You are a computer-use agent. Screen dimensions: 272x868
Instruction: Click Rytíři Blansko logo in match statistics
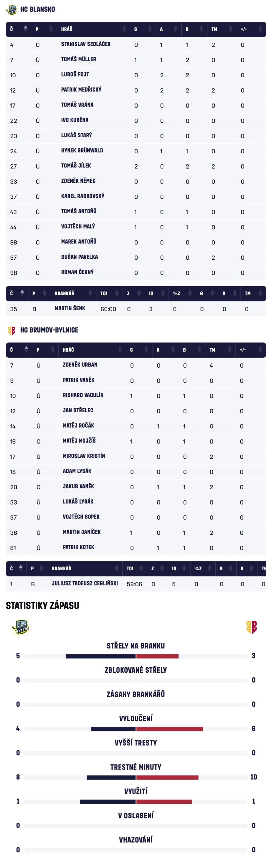[x=20, y=627]
